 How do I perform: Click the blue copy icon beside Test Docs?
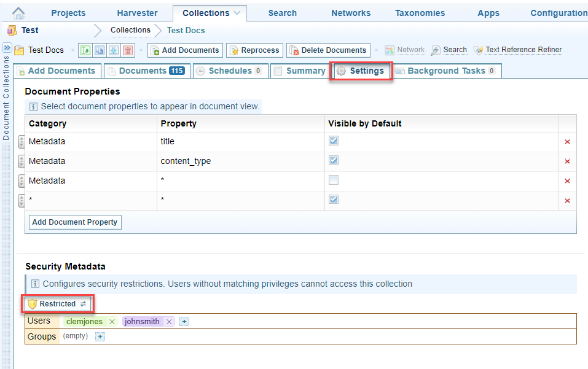[100, 50]
